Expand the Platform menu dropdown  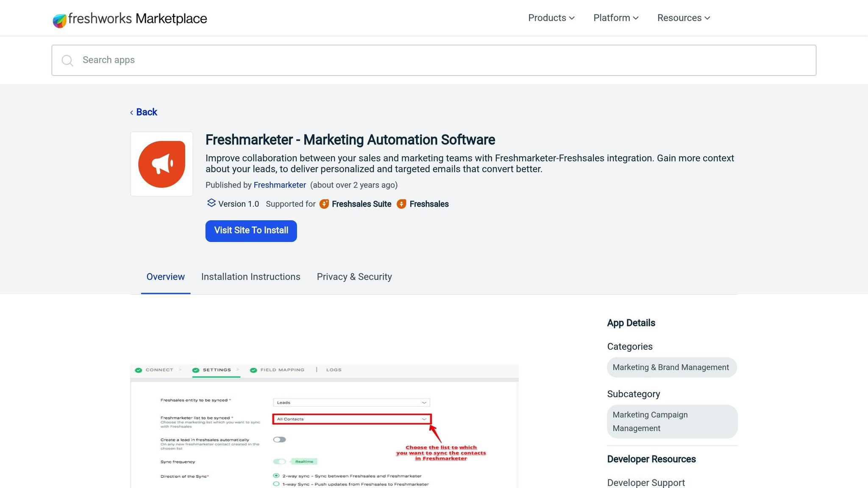[615, 18]
